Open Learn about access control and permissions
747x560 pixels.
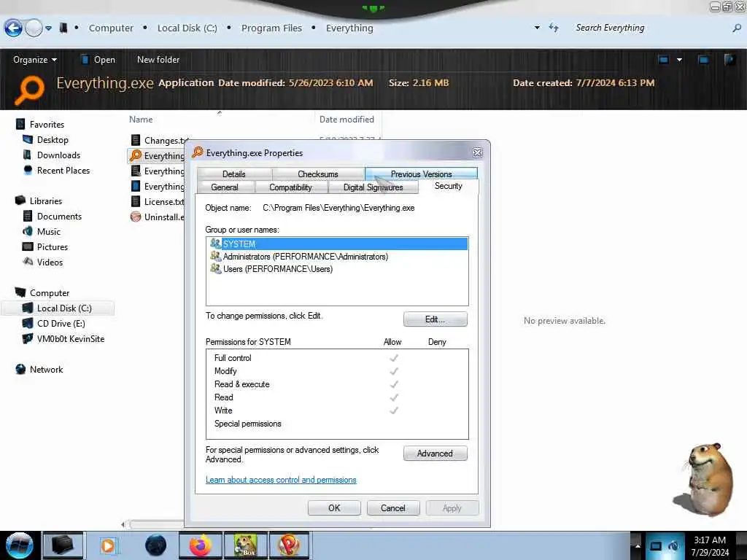281,480
